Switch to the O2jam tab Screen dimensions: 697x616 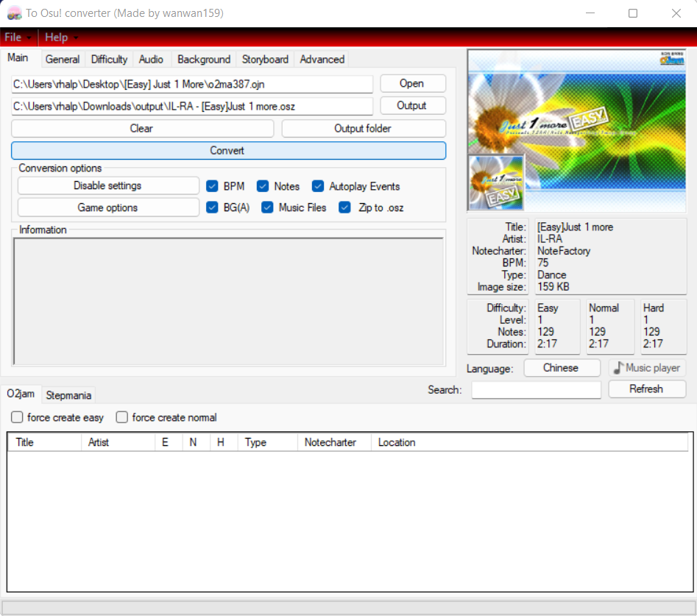[21, 394]
